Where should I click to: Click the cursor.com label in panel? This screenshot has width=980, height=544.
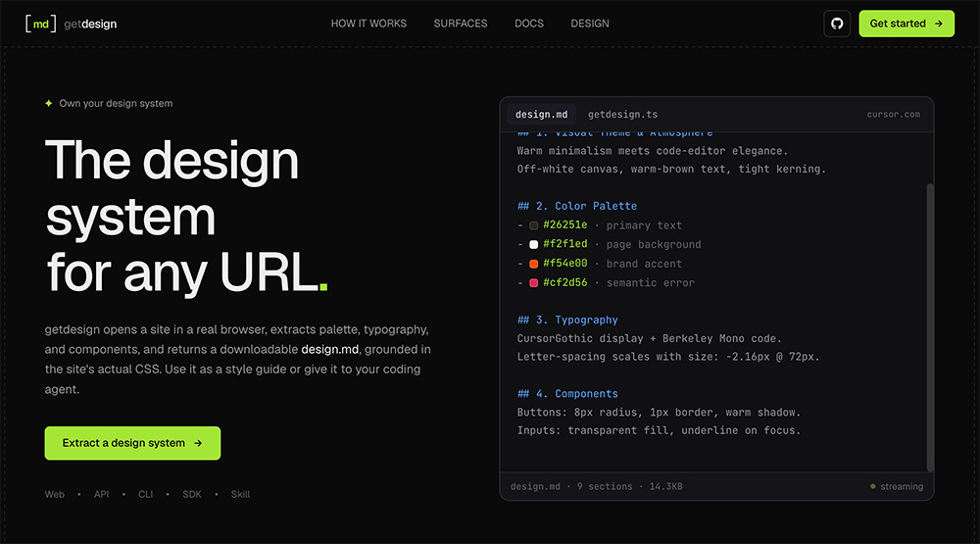pyautogui.click(x=893, y=115)
